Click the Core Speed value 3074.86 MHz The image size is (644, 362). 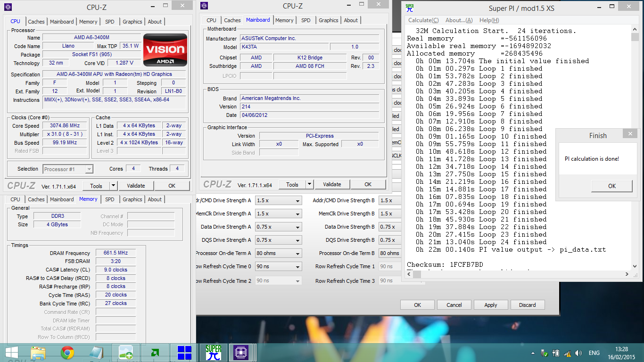pos(65,126)
